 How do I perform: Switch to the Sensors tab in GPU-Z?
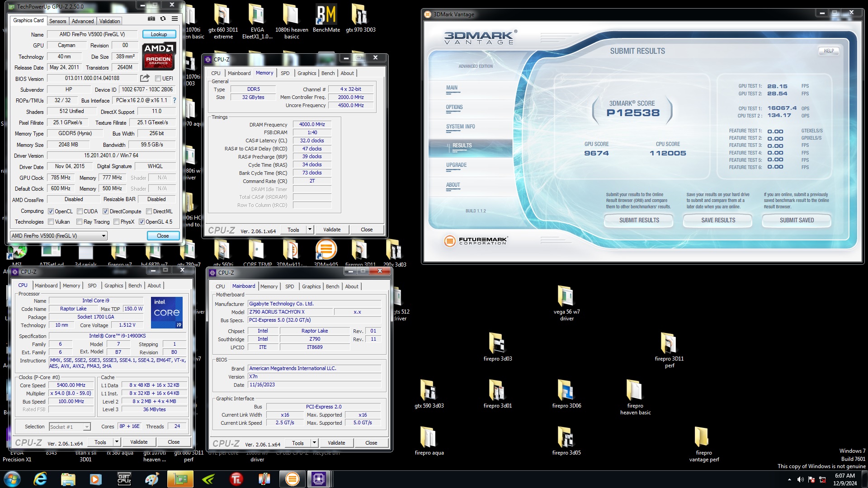click(x=57, y=21)
